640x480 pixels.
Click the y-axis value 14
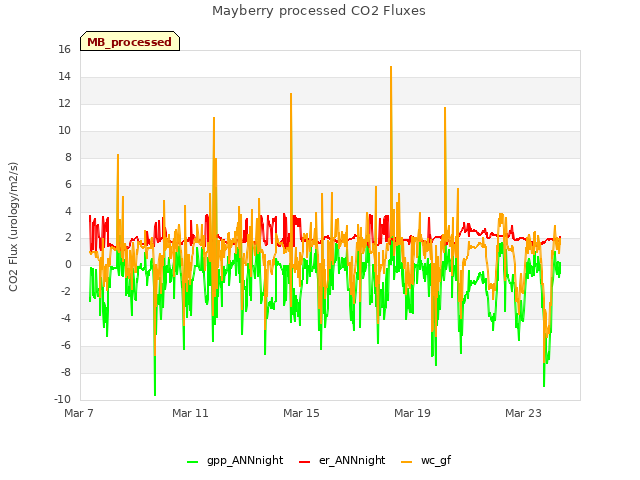64,76
